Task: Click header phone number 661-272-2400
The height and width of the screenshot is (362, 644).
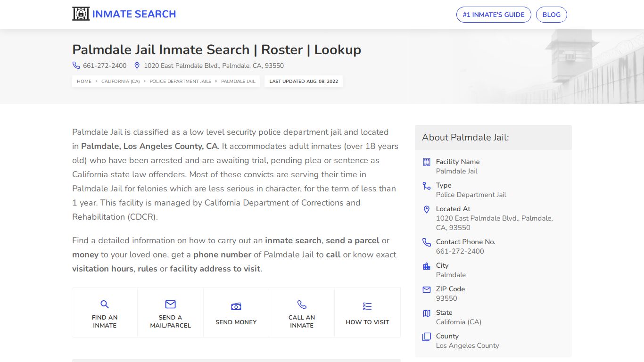Action: point(105,66)
